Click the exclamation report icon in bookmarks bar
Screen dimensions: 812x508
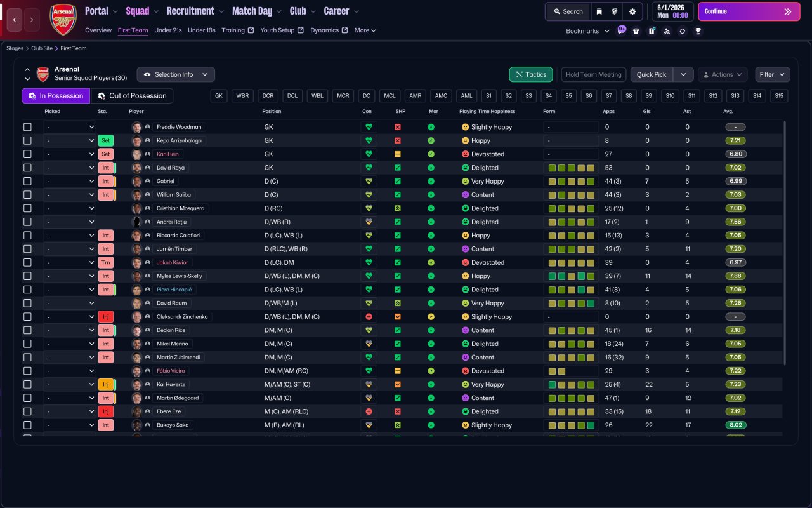652,31
